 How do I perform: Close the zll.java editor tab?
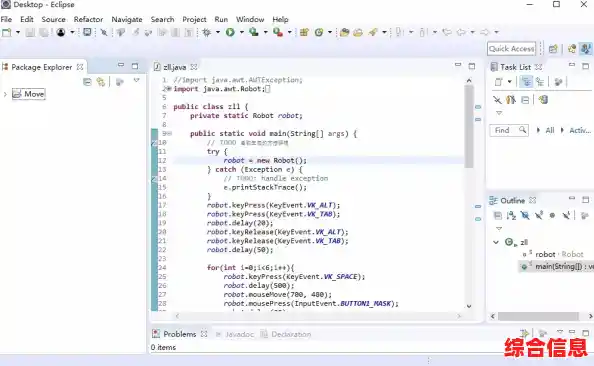click(194, 67)
